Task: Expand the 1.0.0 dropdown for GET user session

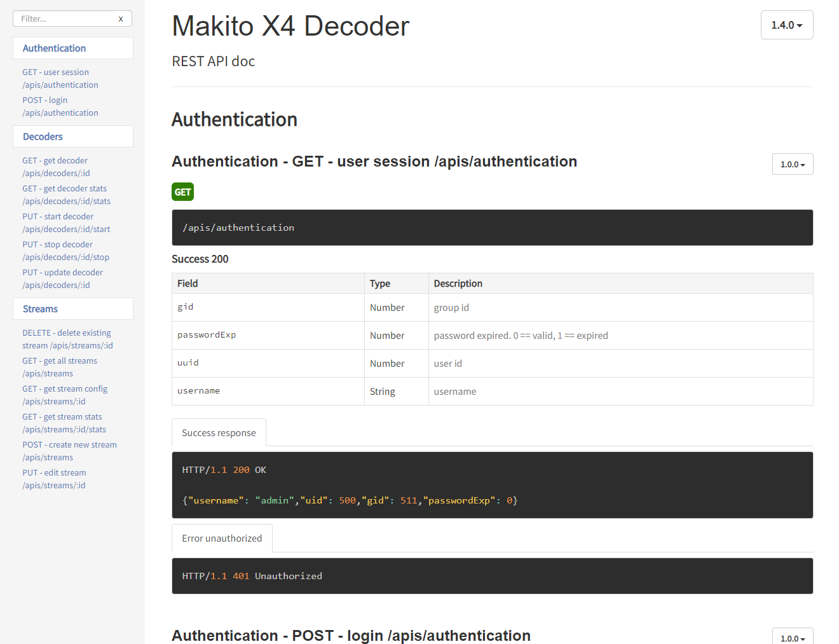Action: click(792, 165)
